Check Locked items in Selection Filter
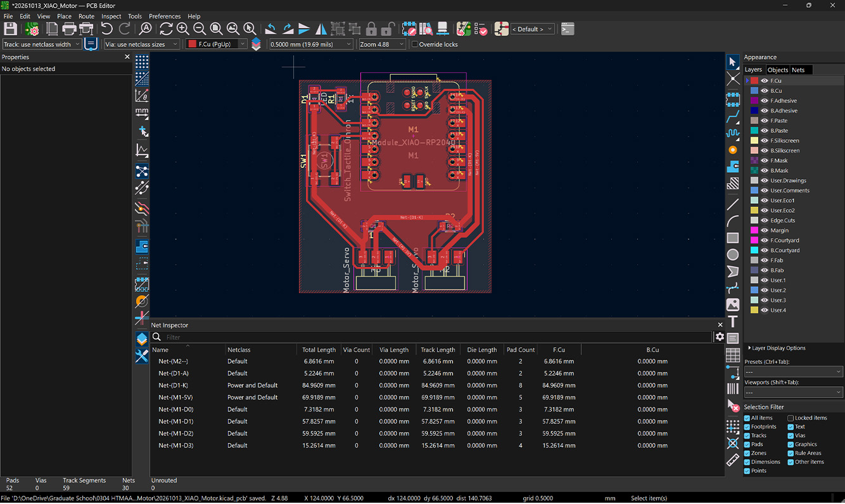This screenshot has height=504, width=845. pos(791,418)
